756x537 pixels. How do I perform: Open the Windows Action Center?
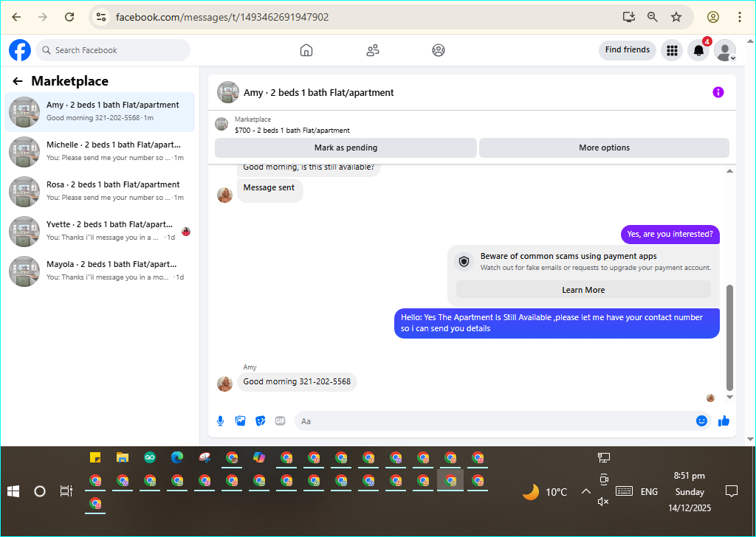[732, 491]
